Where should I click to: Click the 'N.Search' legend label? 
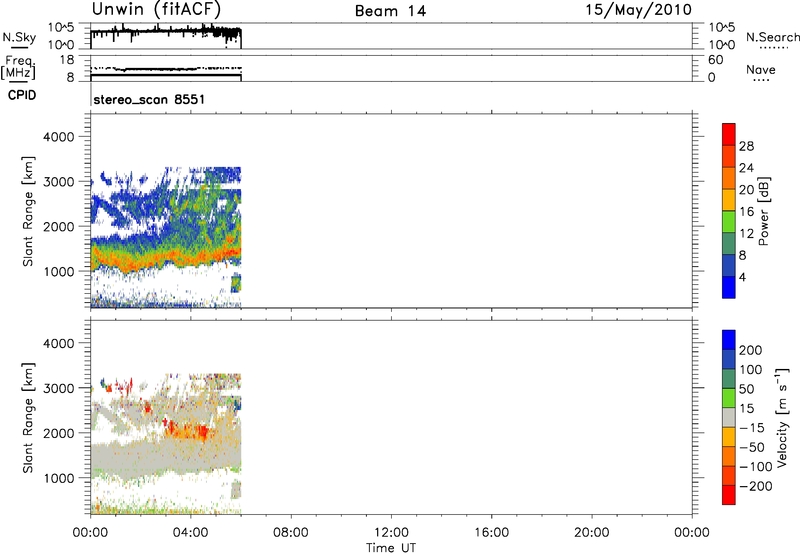point(772,37)
